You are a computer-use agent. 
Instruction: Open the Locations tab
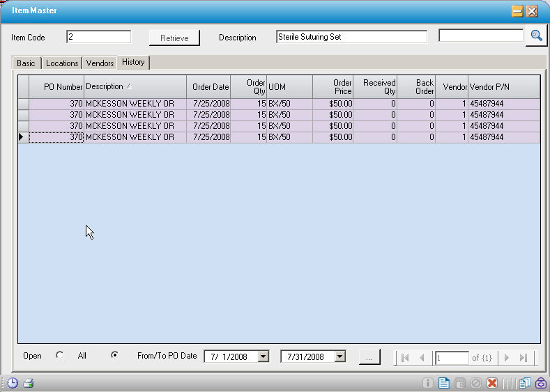(62, 63)
